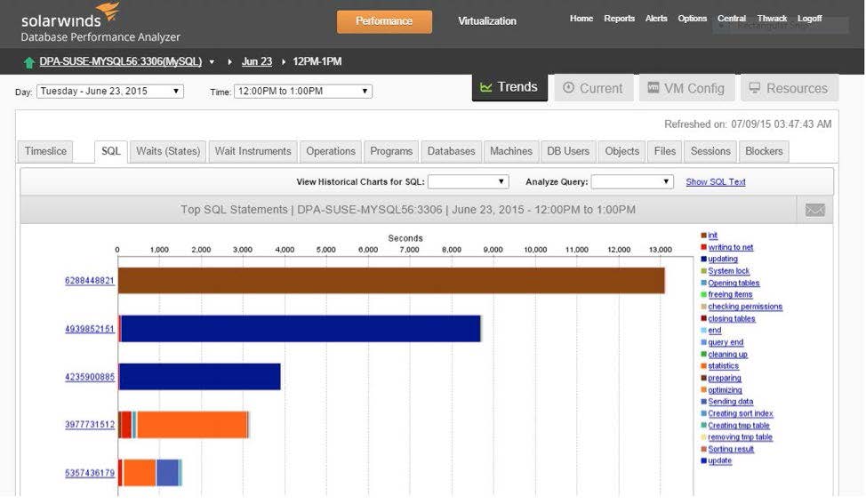The image size is (866, 504).
Task: Click the Show SQL Text link
Action: click(x=715, y=182)
